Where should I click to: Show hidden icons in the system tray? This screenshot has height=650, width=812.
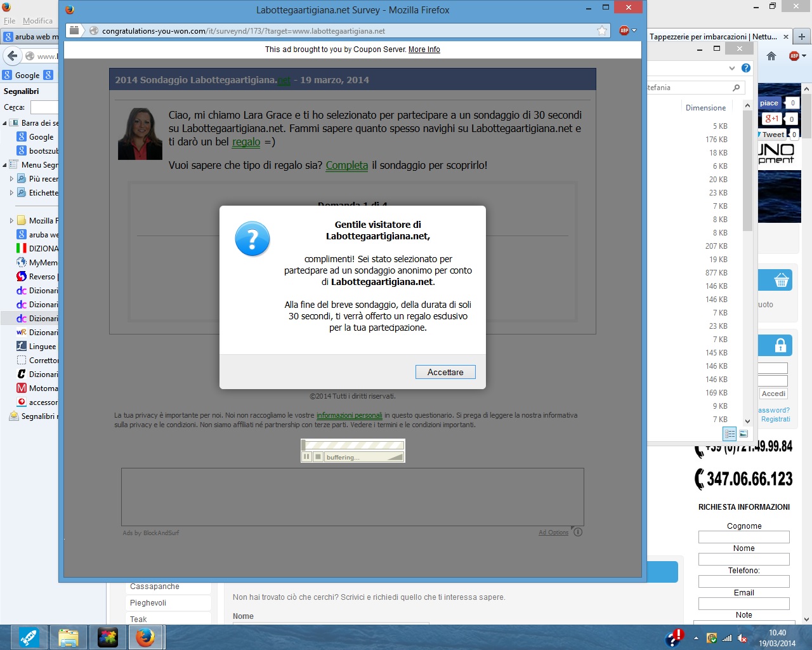tap(696, 638)
